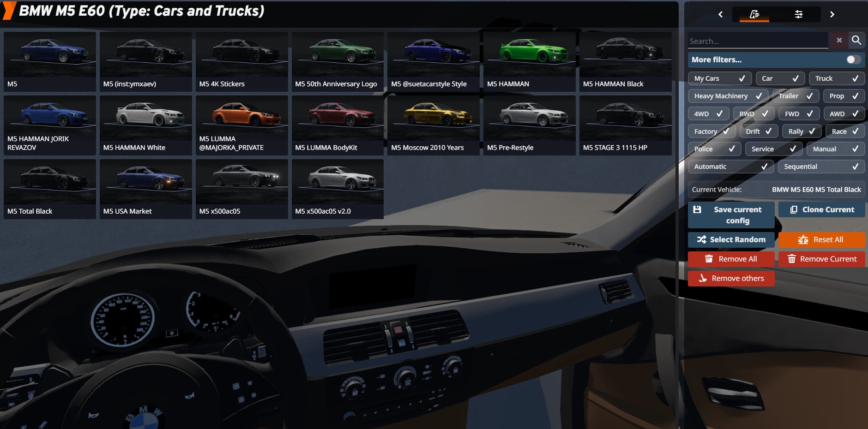Go to previous panel with left chevron
The height and width of the screenshot is (429, 868).
tap(720, 14)
